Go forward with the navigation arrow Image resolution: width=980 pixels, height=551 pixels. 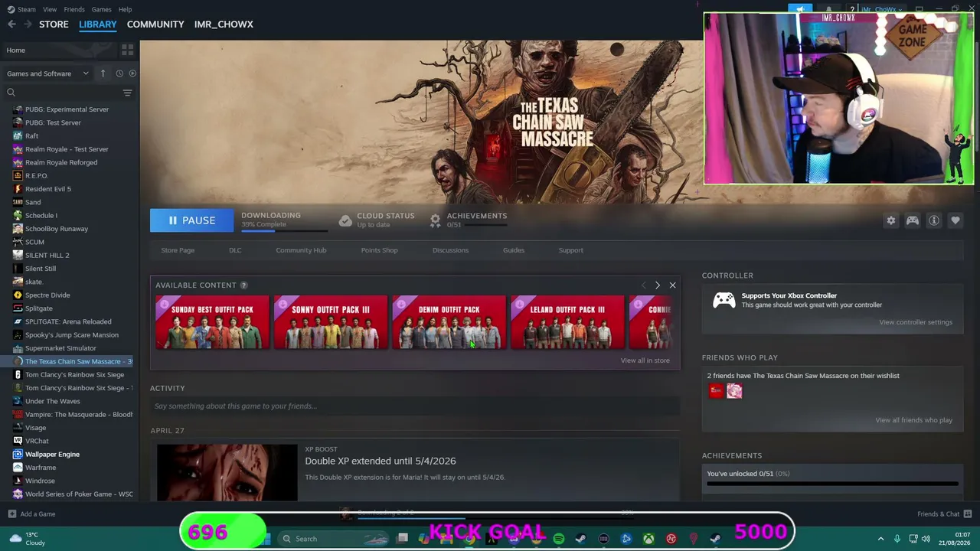tap(28, 24)
